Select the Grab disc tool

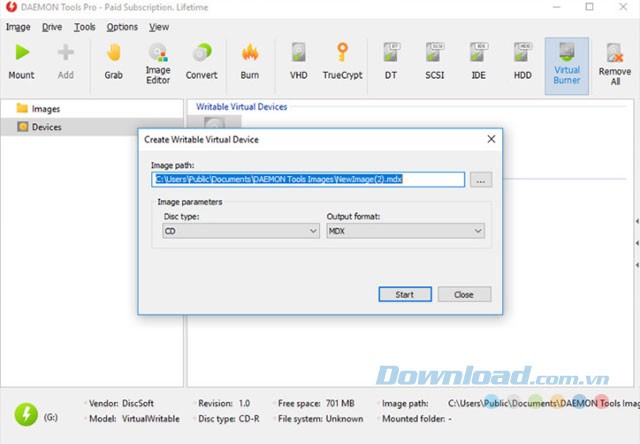point(113,62)
